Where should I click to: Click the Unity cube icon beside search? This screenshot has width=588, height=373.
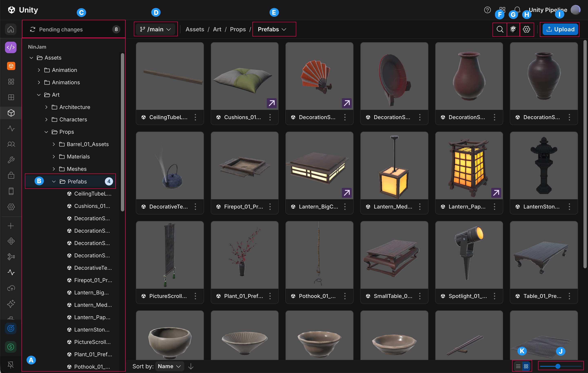[x=513, y=29]
